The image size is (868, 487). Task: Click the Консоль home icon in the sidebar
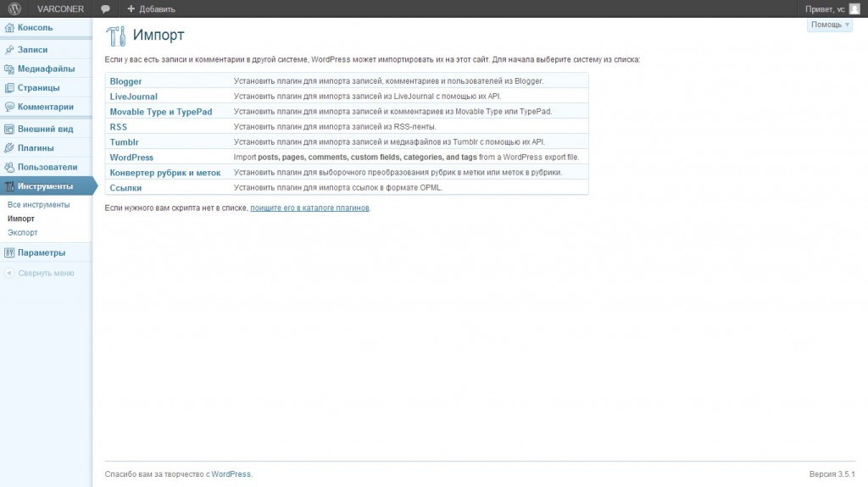[9, 28]
